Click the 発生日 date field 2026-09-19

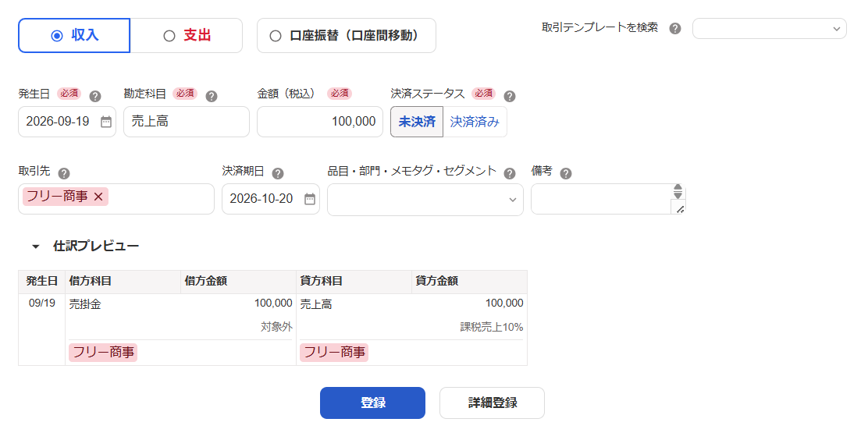point(67,122)
